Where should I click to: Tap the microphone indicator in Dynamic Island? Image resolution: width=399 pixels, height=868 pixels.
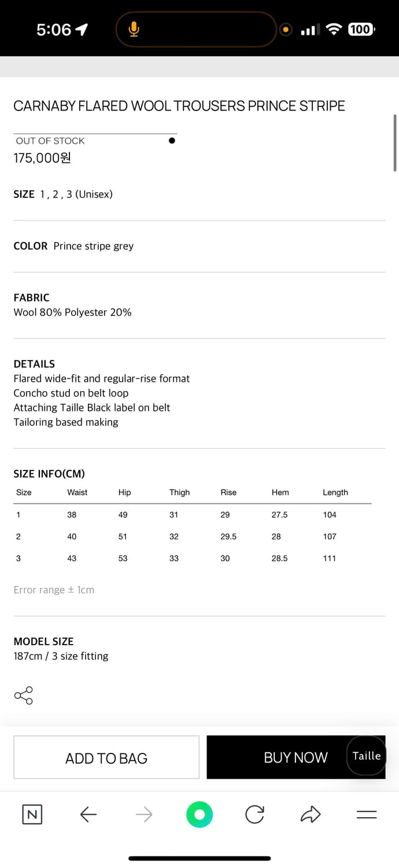tap(134, 29)
